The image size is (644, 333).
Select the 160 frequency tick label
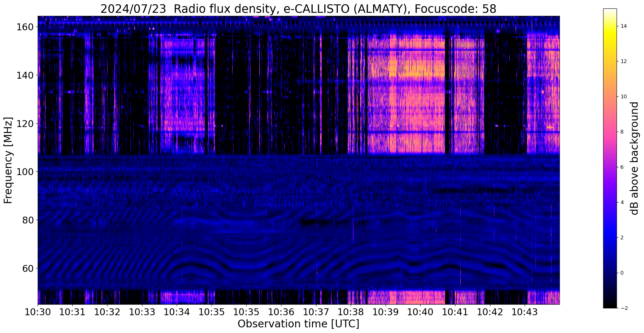(x=25, y=27)
